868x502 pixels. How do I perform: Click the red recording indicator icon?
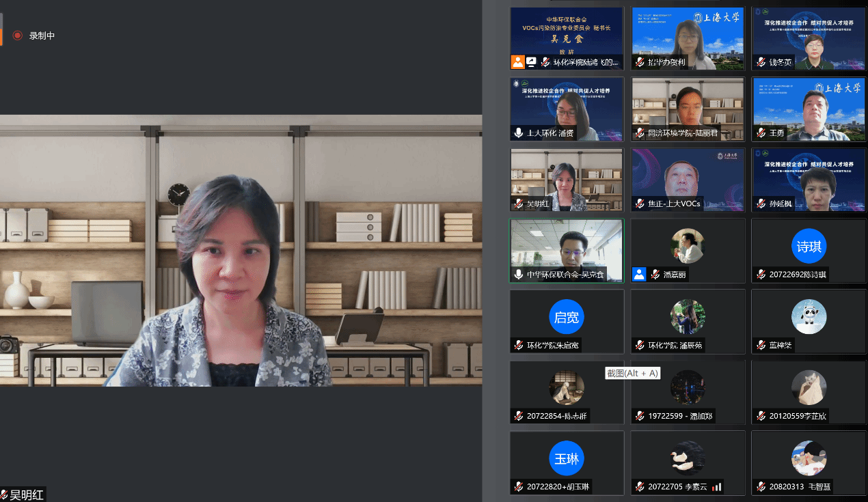pos(18,36)
